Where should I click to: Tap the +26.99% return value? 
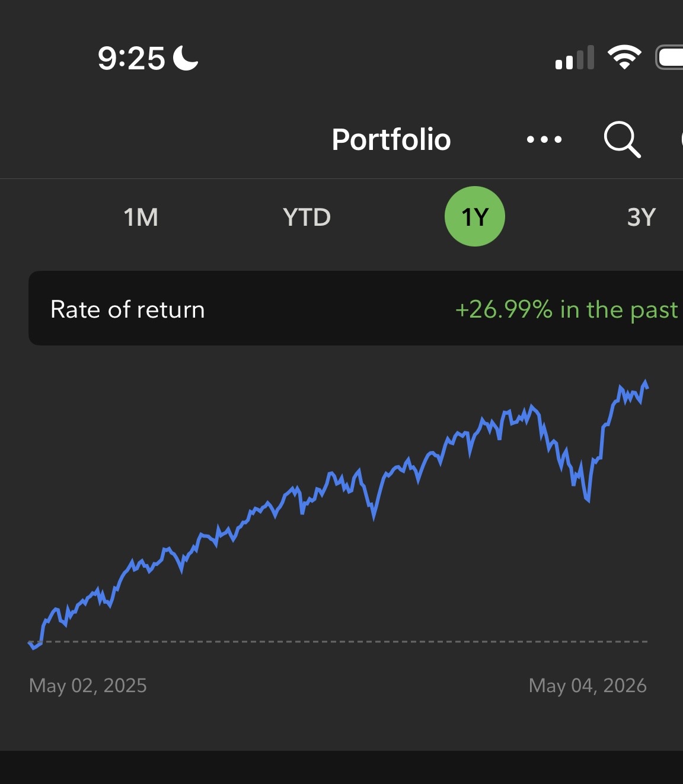pyautogui.click(x=504, y=309)
